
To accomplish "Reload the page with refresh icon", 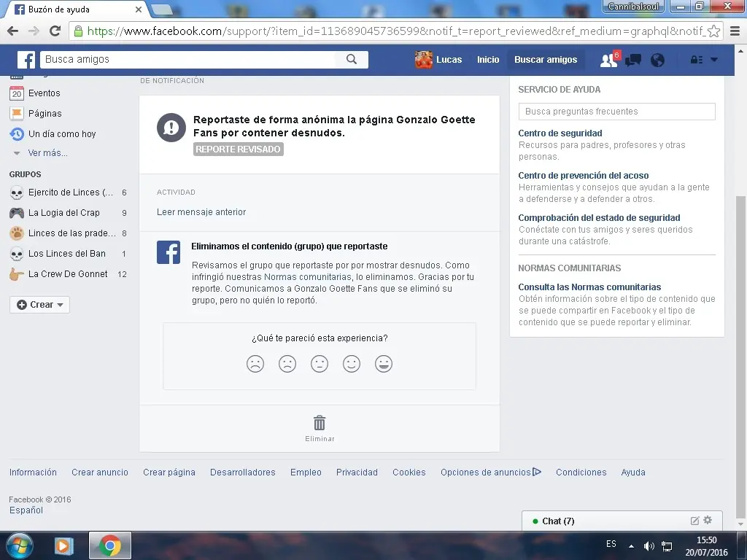I will (x=55, y=31).
